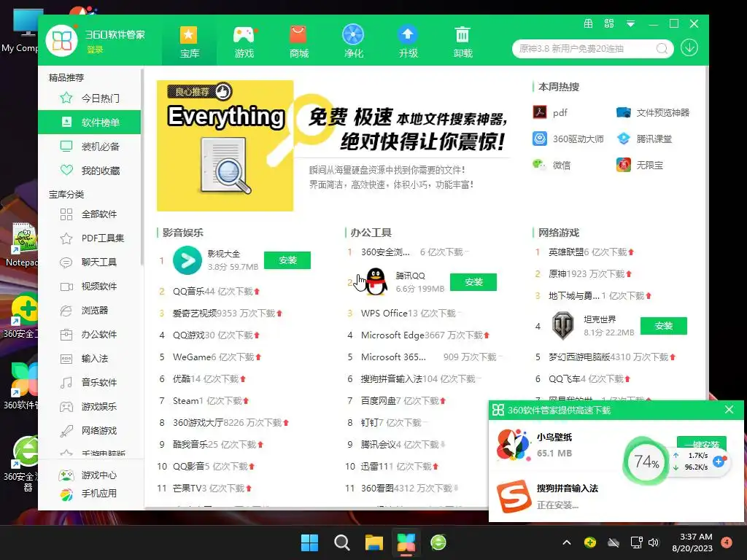This screenshot has height=560, width=747.
Task: Open the download manager arrow icon
Action: click(x=689, y=47)
